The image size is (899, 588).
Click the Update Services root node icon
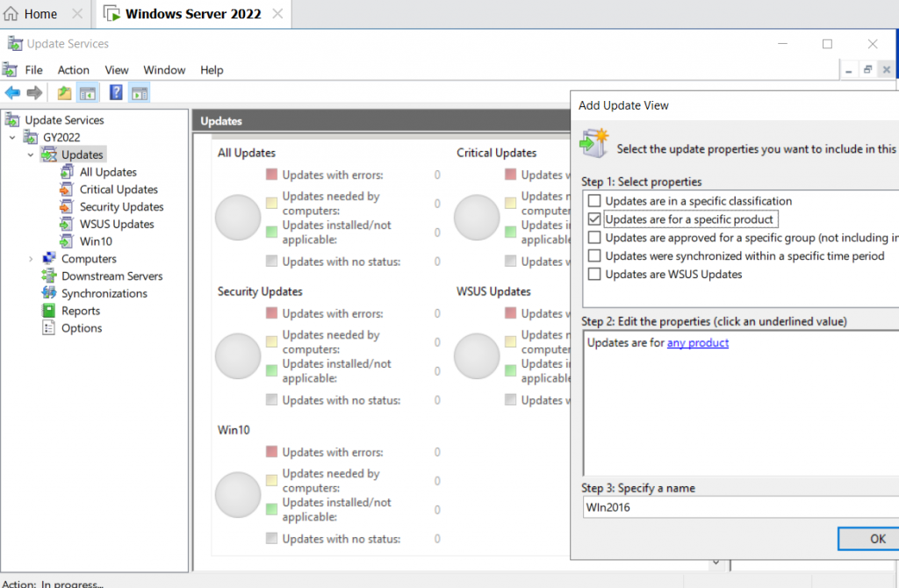(x=12, y=119)
